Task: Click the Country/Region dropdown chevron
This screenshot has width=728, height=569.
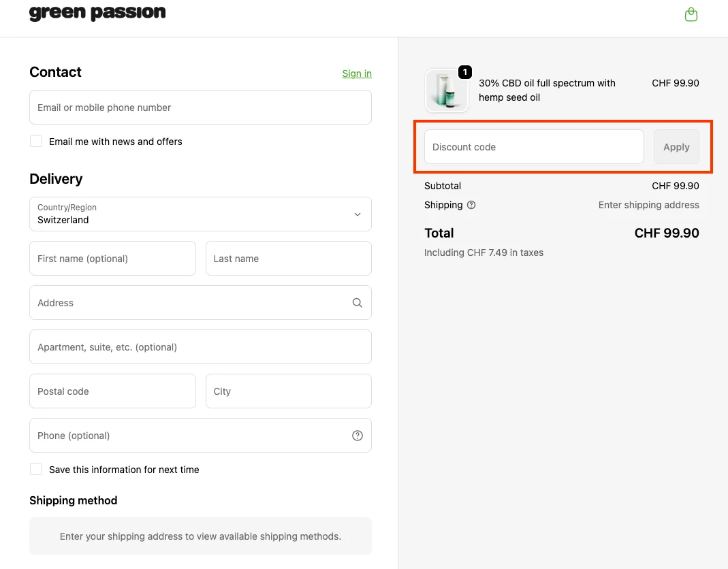Action: (357, 214)
